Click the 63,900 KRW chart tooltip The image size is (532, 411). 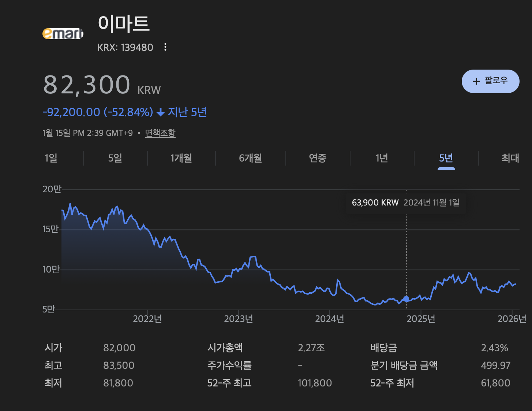pyautogui.click(x=405, y=203)
